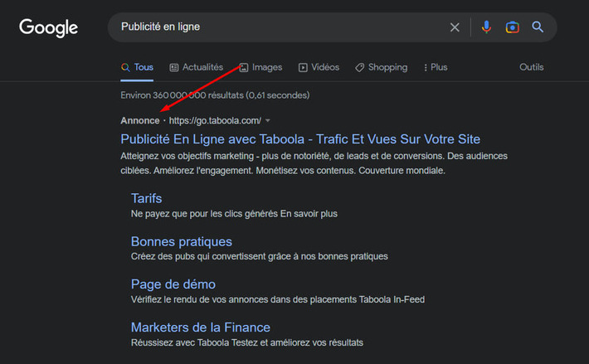Click 'Réussissez avec Taboola' description
This screenshot has width=589, height=364.
246,343
